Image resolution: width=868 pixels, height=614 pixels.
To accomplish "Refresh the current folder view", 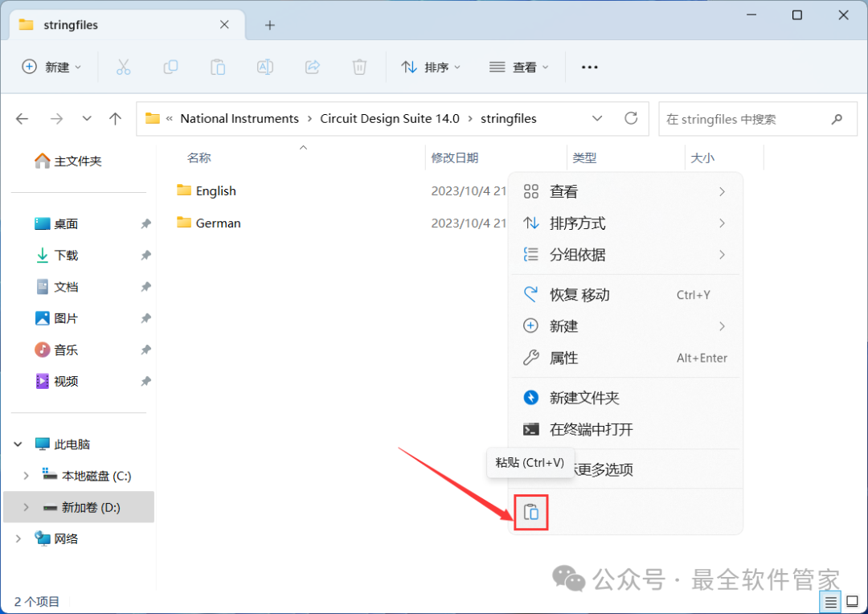I will pos(631,119).
